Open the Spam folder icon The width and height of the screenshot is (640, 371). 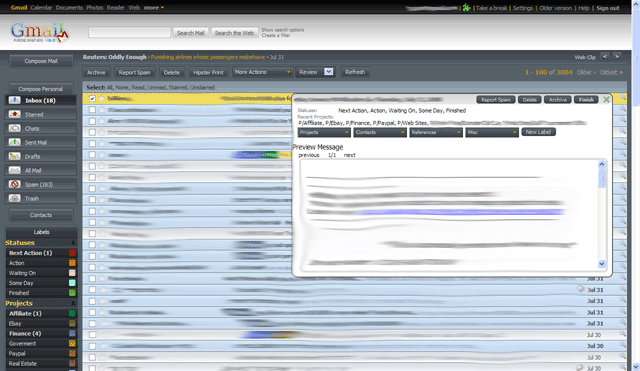tap(15, 184)
